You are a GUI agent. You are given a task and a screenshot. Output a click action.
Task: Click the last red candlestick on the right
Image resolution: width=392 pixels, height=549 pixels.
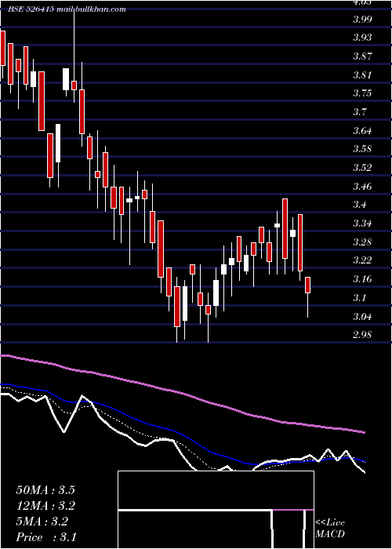[308, 285]
